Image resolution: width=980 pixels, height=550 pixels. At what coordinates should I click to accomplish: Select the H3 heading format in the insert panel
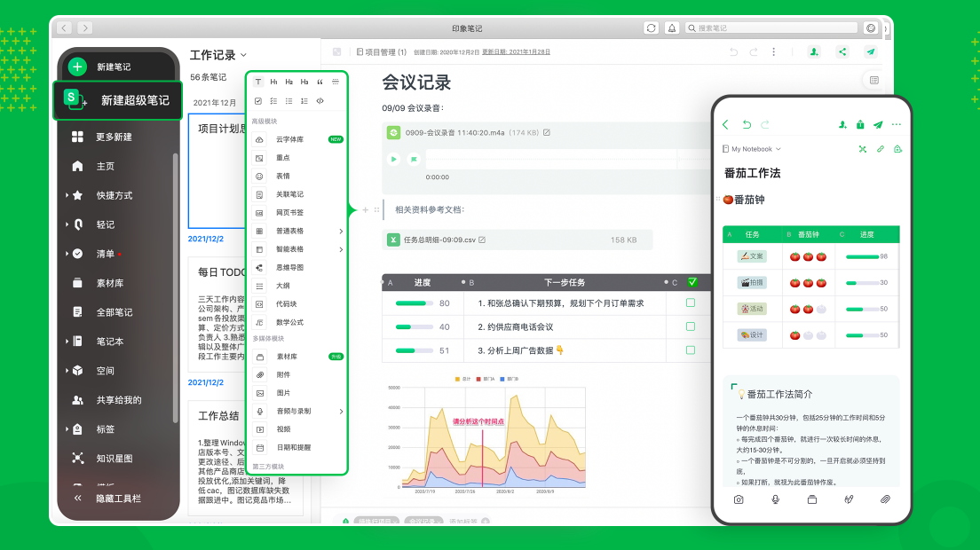[304, 82]
